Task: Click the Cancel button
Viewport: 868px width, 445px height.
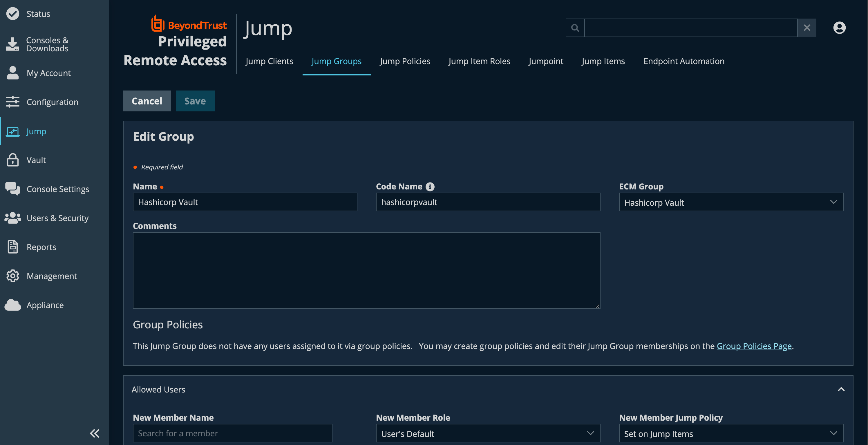Action: 147,101
